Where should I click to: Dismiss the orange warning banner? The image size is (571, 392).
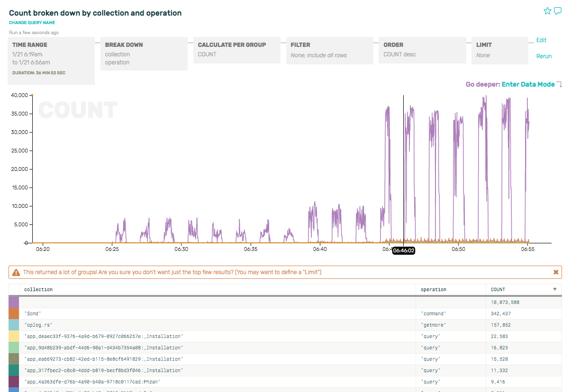click(556, 272)
